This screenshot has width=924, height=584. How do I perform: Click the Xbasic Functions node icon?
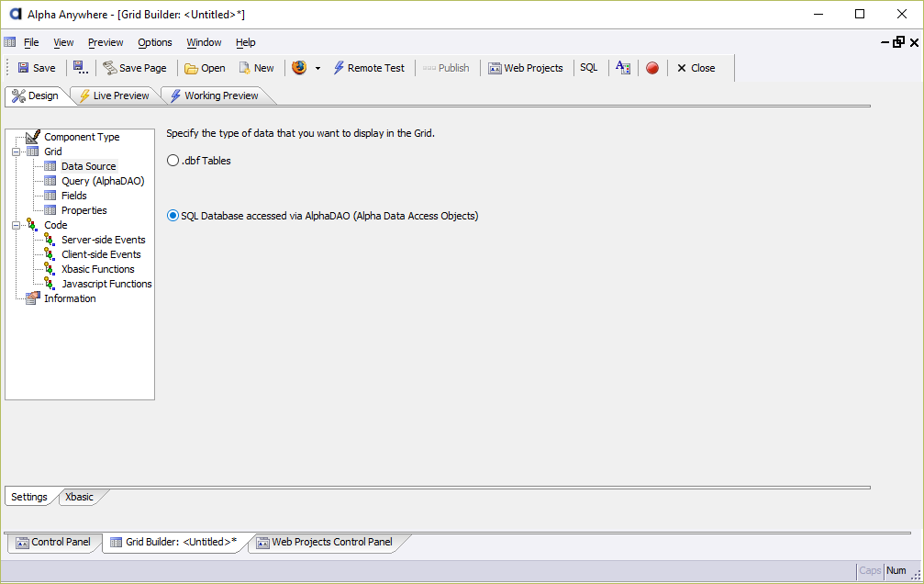50,269
